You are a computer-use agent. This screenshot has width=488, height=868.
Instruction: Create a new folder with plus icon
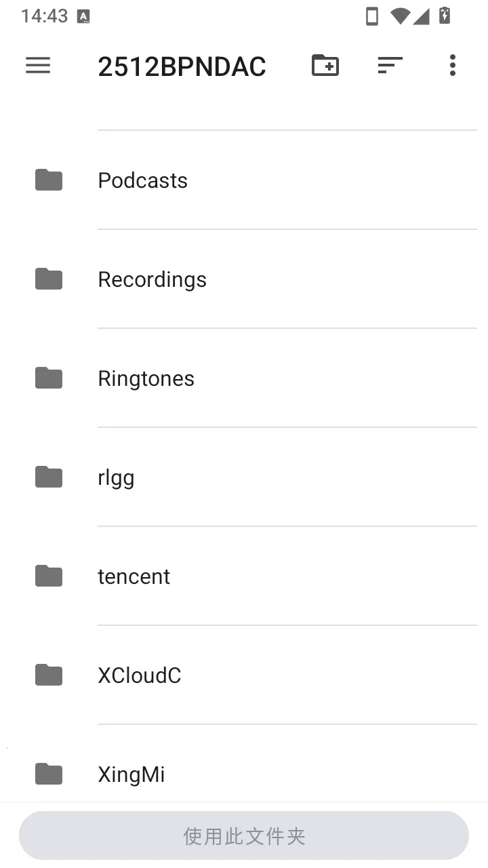coord(325,65)
